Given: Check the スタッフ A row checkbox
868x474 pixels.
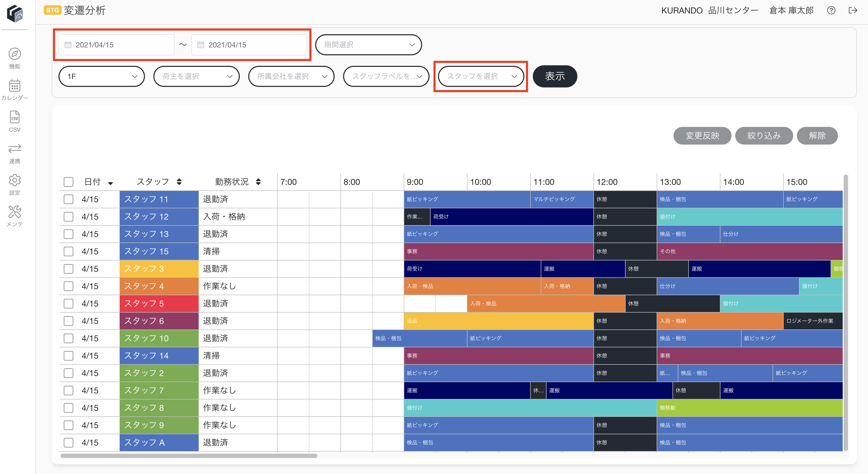Looking at the screenshot, I should [69, 442].
